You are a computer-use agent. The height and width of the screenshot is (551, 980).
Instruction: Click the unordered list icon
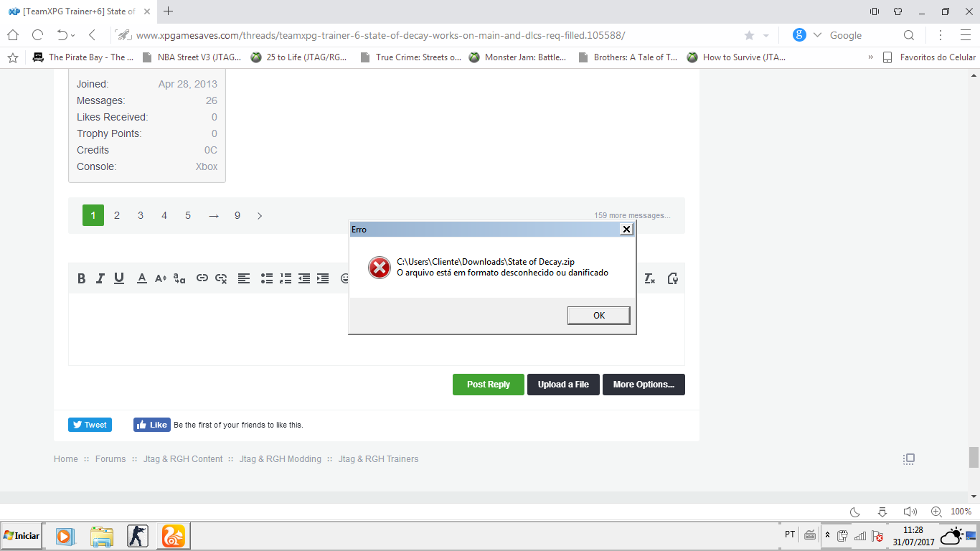coord(267,278)
